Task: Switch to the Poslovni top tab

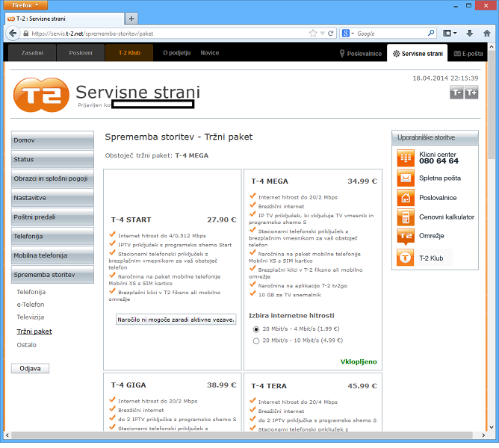Action: [x=81, y=53]
